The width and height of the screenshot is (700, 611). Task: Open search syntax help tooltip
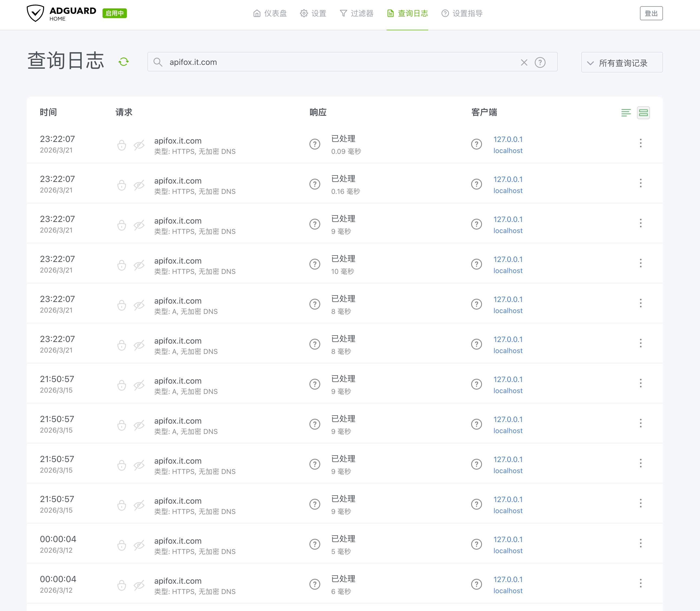540,62
